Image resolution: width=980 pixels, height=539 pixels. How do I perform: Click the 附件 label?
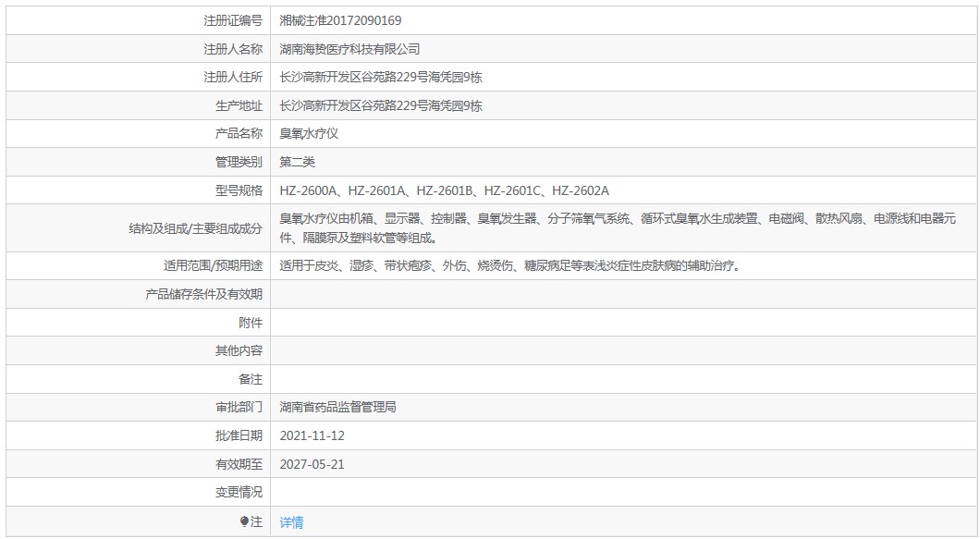point(251,323)
